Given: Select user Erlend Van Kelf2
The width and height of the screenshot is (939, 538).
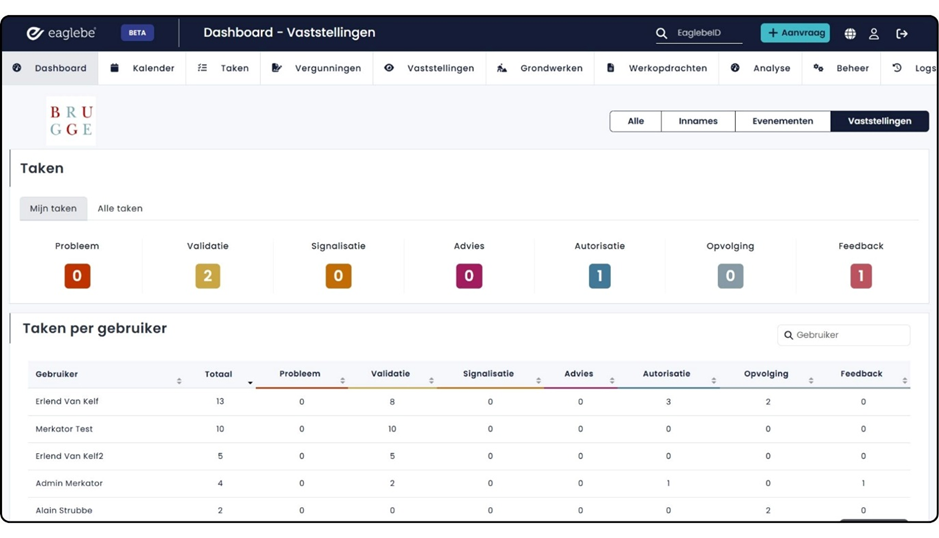Looking at the screenshot, I should 69,456.
